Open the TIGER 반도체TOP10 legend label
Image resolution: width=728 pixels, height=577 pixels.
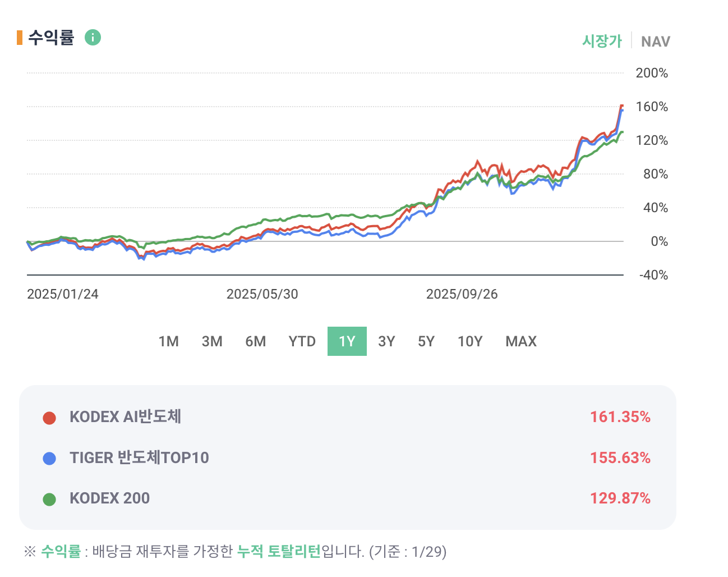pyautogui.click(x=139, y=458)
